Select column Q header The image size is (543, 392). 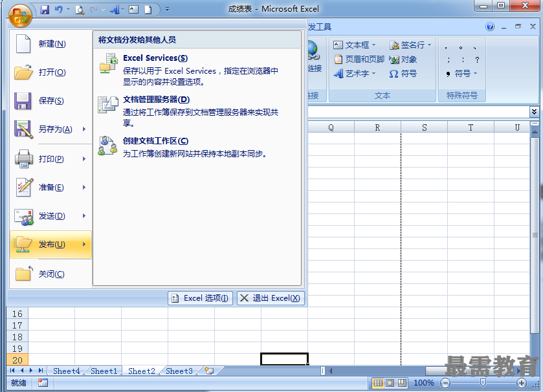click(x=331, y=127)
